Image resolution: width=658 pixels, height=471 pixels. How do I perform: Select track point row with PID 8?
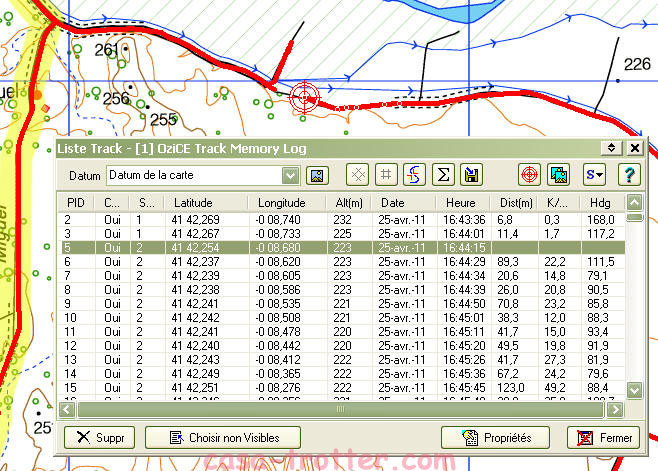pyautogui.click(x=341, y=290)
